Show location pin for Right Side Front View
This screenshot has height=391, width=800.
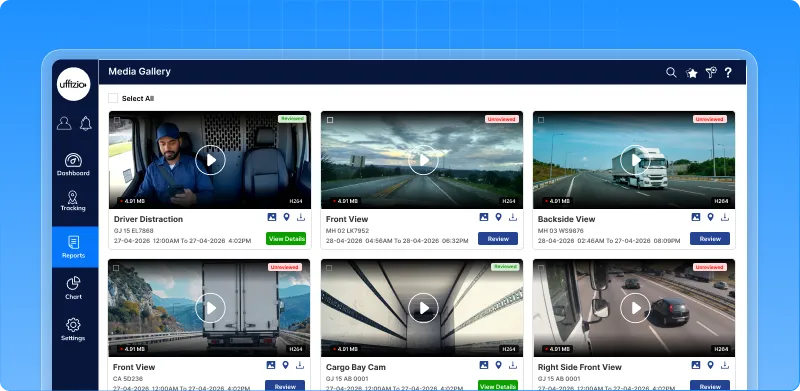click(x=710, y=365)
